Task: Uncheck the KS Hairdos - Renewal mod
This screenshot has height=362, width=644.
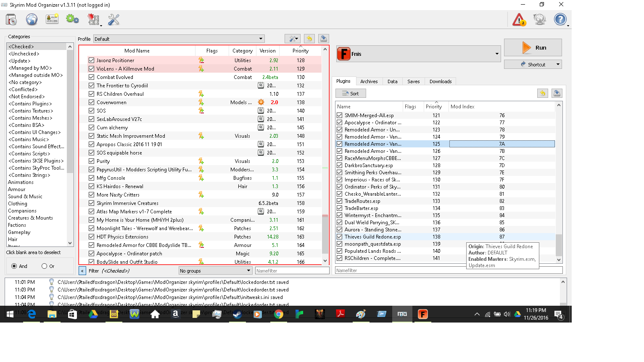Action: 91,186
